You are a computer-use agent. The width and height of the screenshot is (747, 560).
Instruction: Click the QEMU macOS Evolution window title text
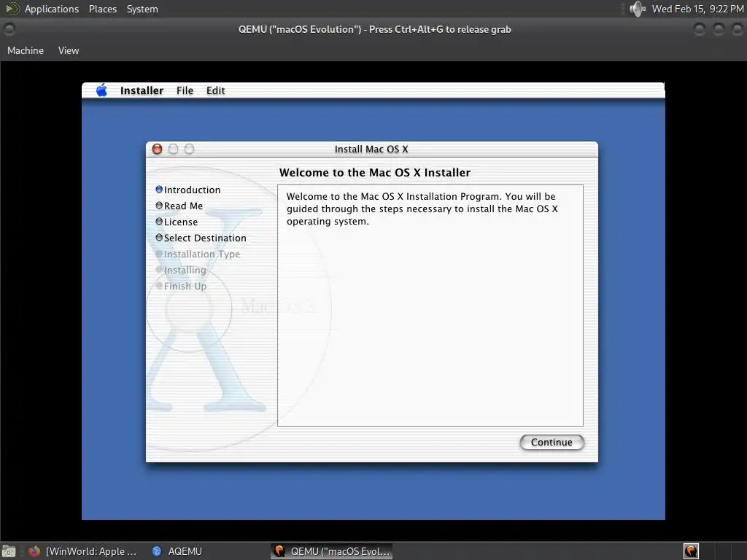click(x=374, y=29)
